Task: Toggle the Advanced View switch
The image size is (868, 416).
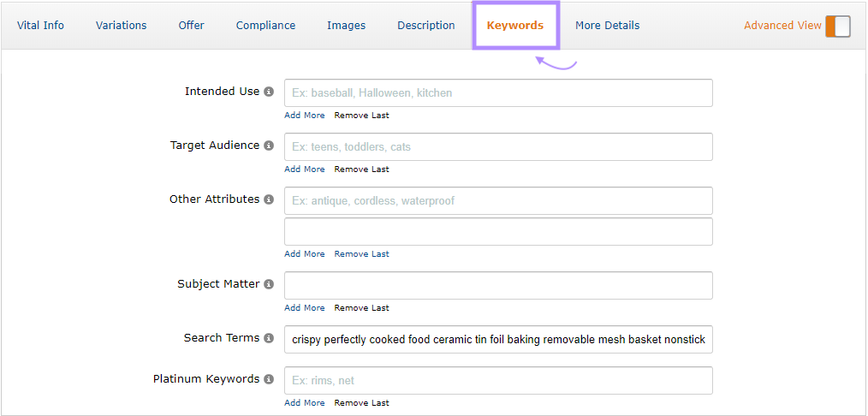Action: 837,26
